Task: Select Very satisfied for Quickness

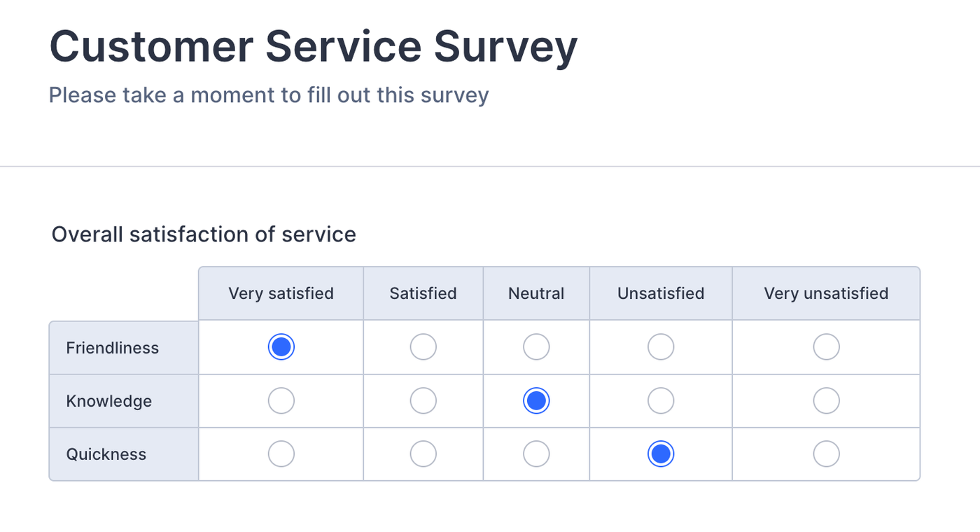Action: coord(281,454)
